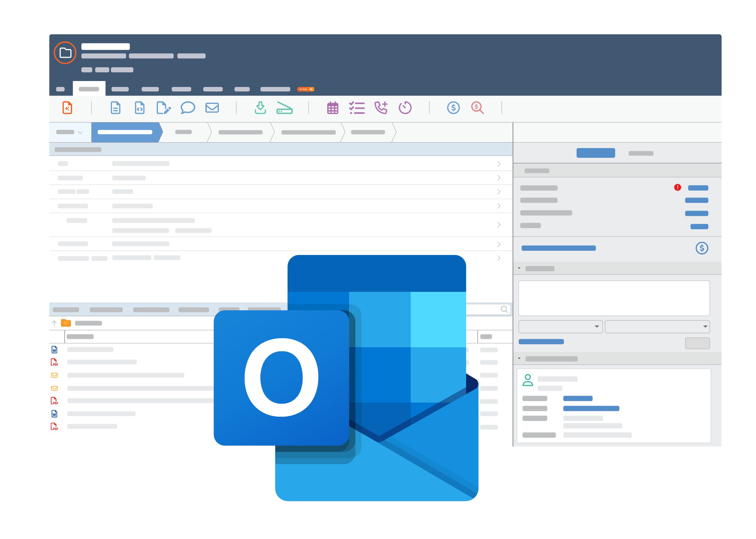Open the stage dropdown left of workflow
Screen dimensions: 756x539
[x=70, y=132]
